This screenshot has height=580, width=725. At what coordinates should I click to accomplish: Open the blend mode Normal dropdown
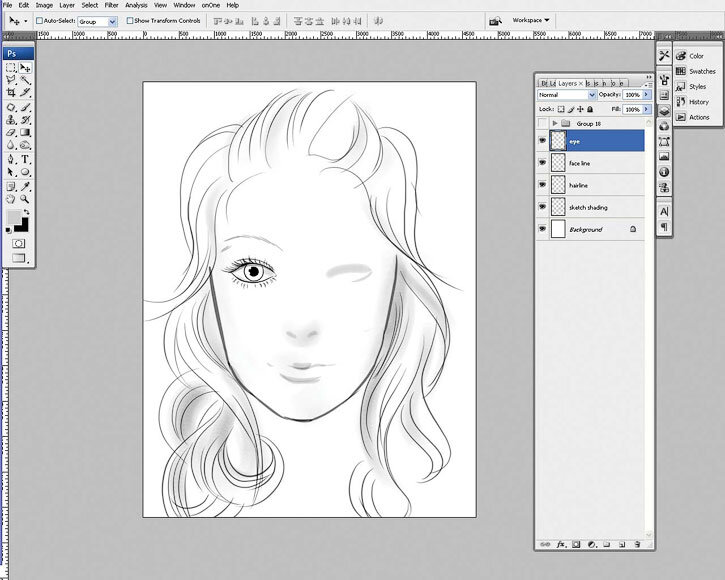[x=566, y=95]
